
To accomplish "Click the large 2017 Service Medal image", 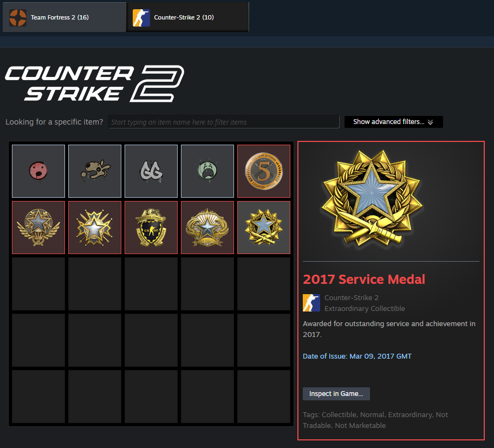I will tap(372, 199).
